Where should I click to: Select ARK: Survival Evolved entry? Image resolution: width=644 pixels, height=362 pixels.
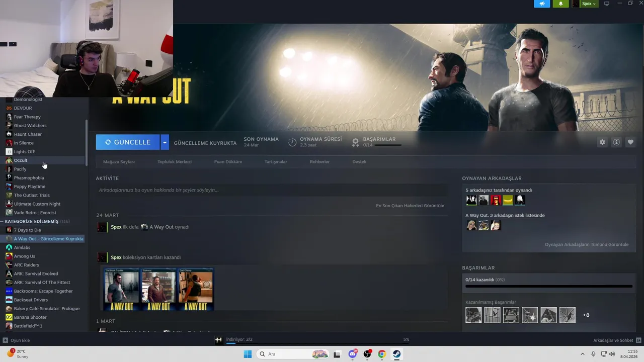coord(36,274)
